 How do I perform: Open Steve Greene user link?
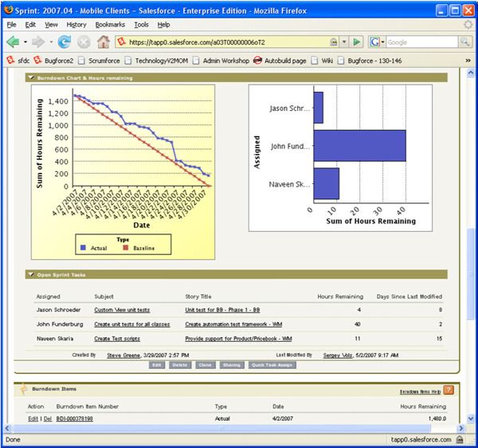pos(123,355)
